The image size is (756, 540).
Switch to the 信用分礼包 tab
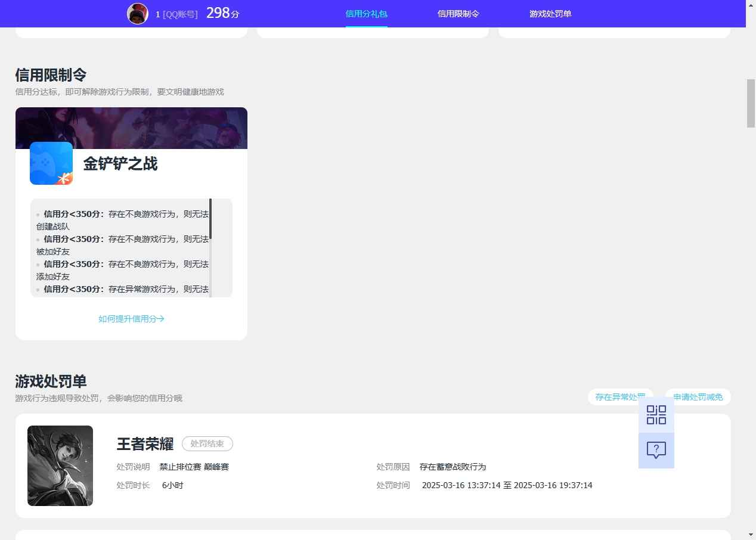367,14
